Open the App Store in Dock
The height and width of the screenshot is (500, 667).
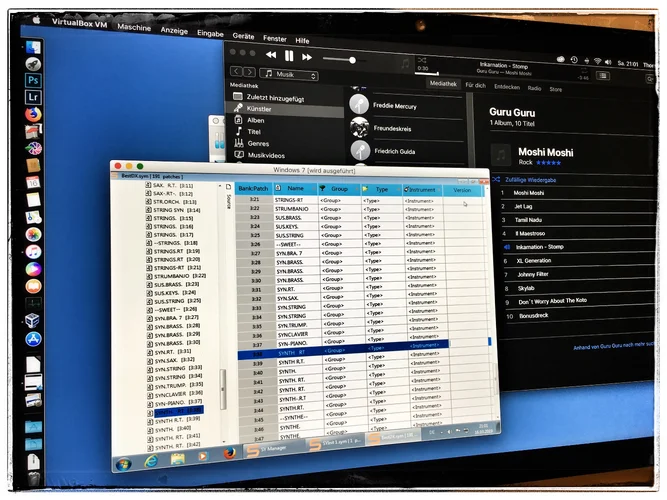tap(33, 339)
